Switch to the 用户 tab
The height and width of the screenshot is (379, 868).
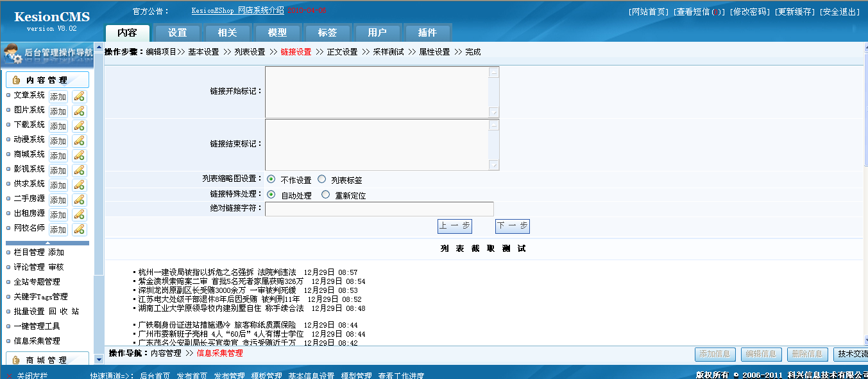click(377, 33)
